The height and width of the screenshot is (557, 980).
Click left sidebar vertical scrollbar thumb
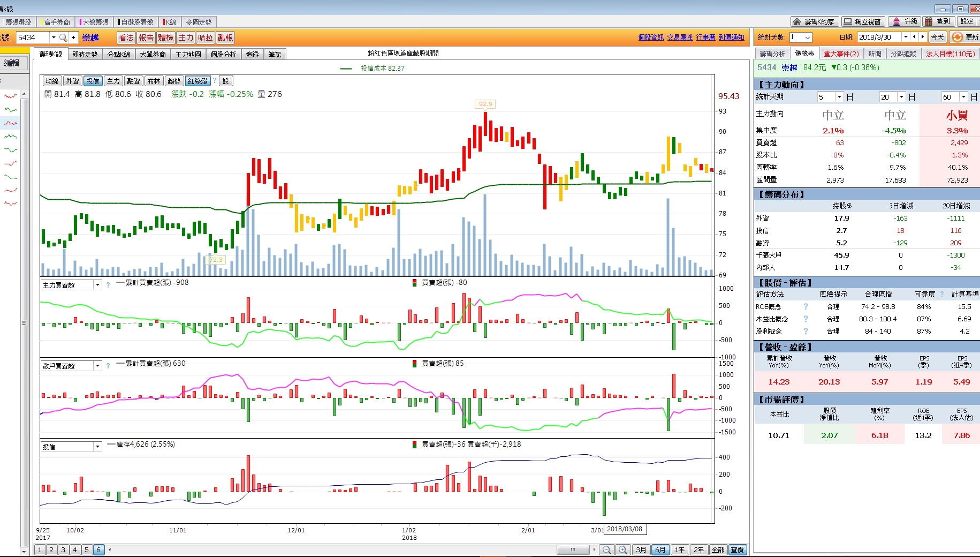point(24,322)
